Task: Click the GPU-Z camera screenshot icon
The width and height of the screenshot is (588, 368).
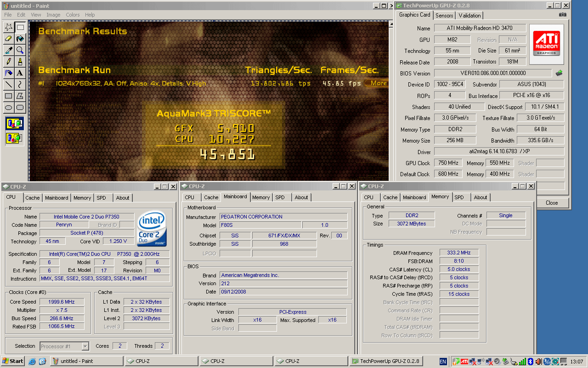Action: pyautogui.click(x=562, y=15)
